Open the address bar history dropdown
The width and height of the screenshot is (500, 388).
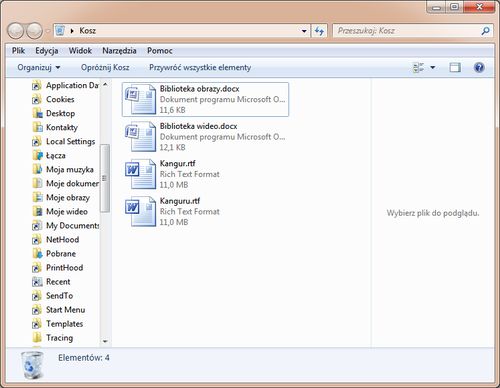pos(304,31)
